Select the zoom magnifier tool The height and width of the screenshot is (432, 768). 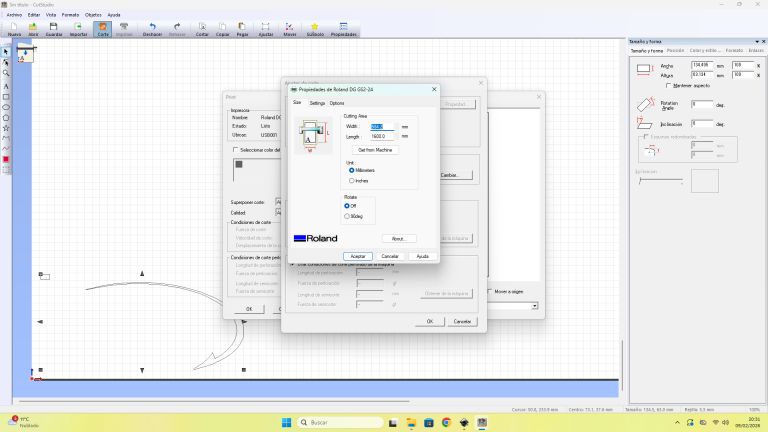6,73
